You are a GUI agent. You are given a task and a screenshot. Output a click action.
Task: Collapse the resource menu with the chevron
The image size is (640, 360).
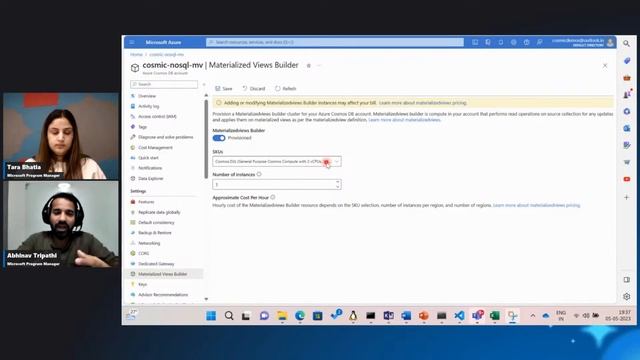click(204, 84)
